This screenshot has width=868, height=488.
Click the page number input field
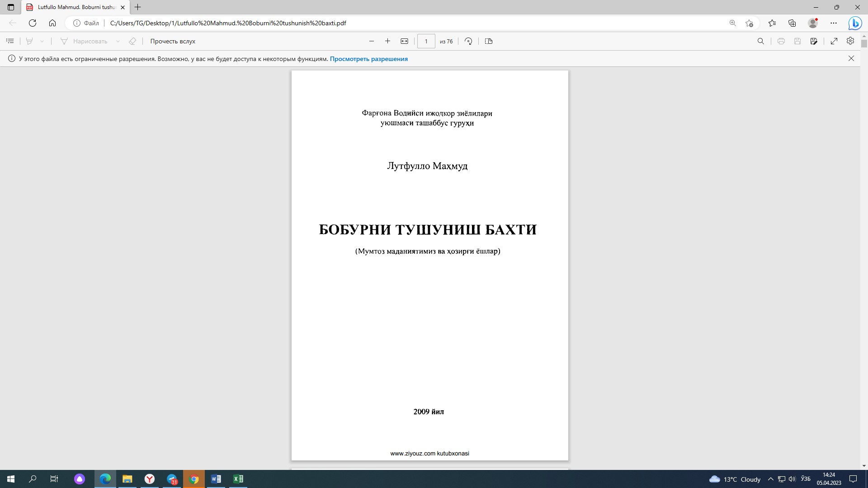point(426,41)
